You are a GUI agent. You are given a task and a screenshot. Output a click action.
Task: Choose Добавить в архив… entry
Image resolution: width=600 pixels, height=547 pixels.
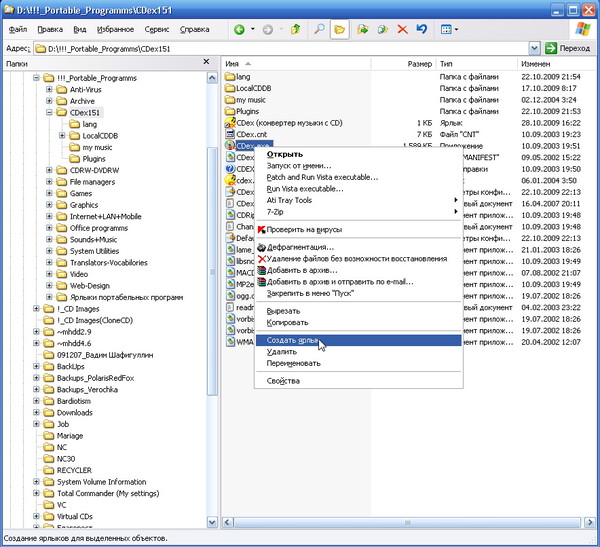pos(358,270)
